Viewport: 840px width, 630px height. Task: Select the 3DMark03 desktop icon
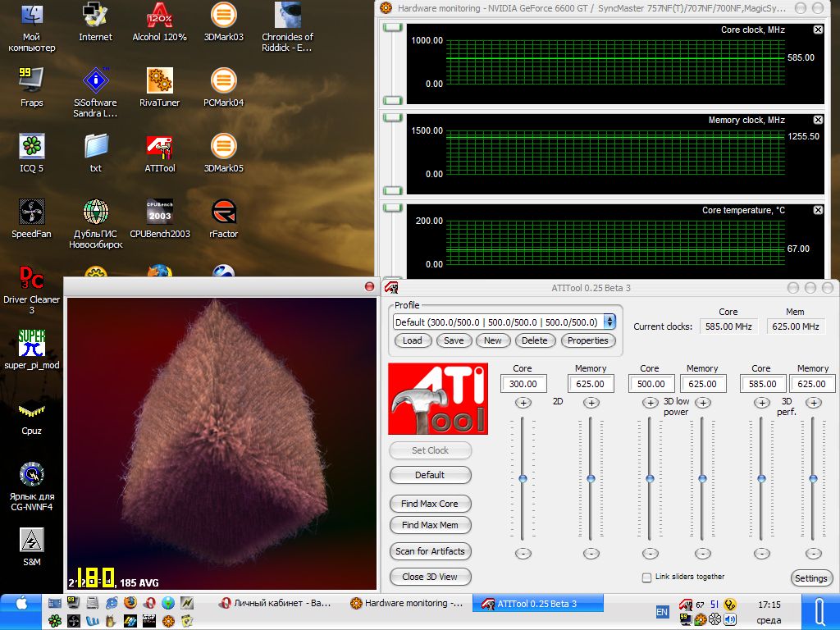coord(223,22)
